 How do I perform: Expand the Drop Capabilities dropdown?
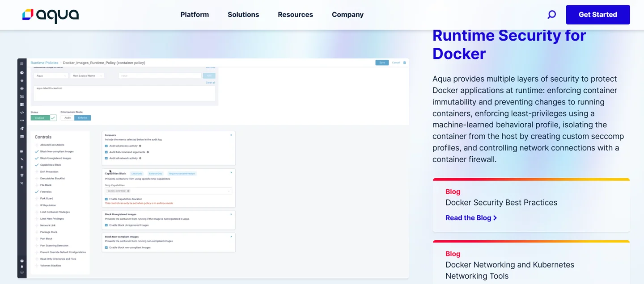tap(168, 191)
